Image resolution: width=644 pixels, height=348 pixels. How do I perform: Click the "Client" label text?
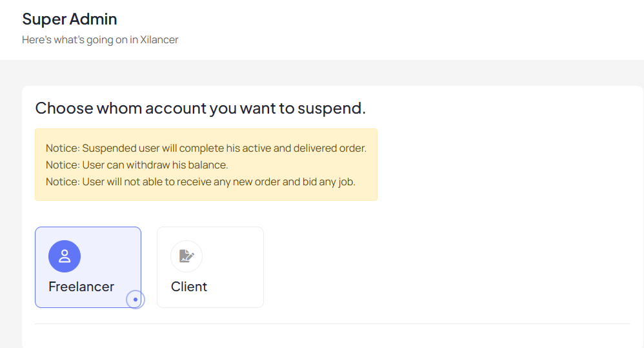click(x=189, y=287)
